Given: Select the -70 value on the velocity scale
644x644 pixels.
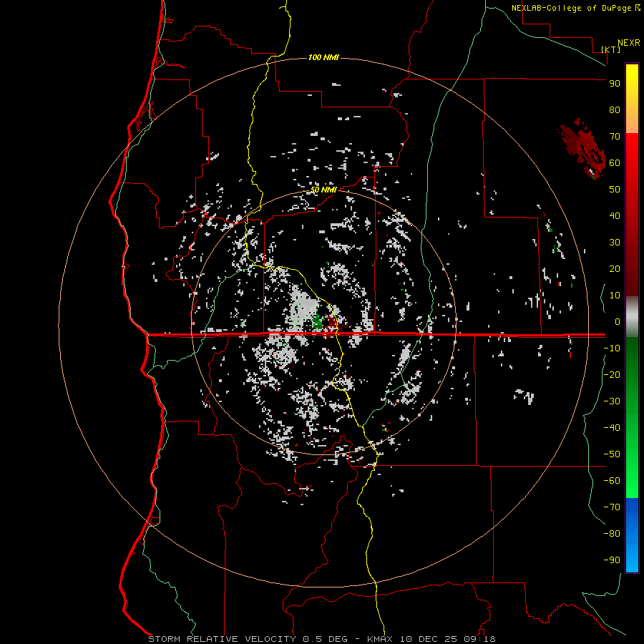Looking at the screenshot, I should [612, 507].
